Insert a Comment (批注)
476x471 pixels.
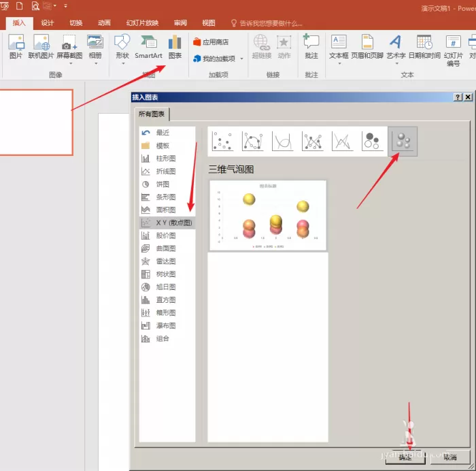pos(311,46)
